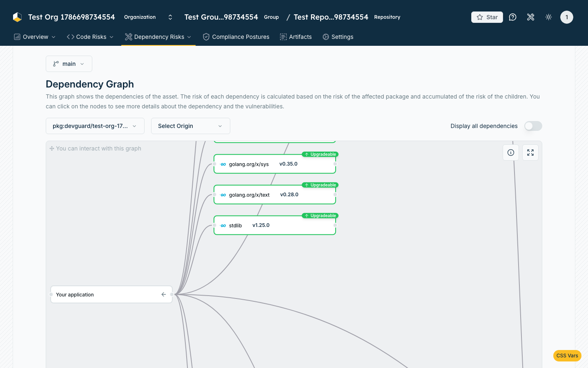
Task: Click version v0.35.0 text
Action: (x=288, y=164)
